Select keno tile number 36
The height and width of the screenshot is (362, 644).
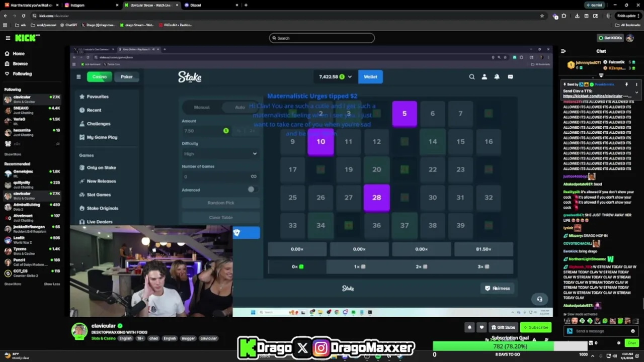coord(376,225)
